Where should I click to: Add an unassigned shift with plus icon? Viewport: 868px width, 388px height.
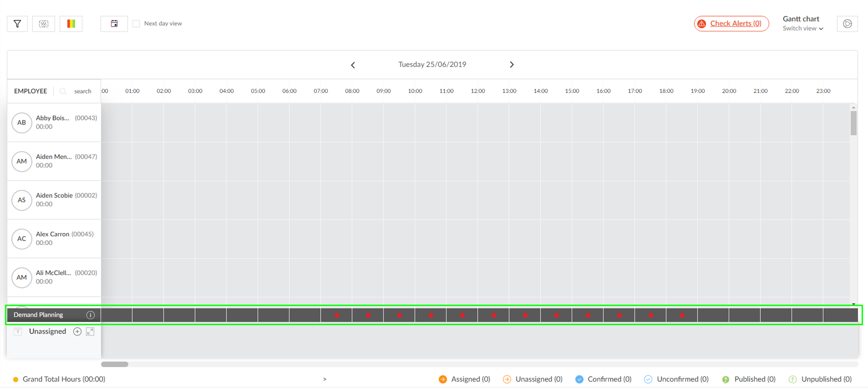pos(77,332)
